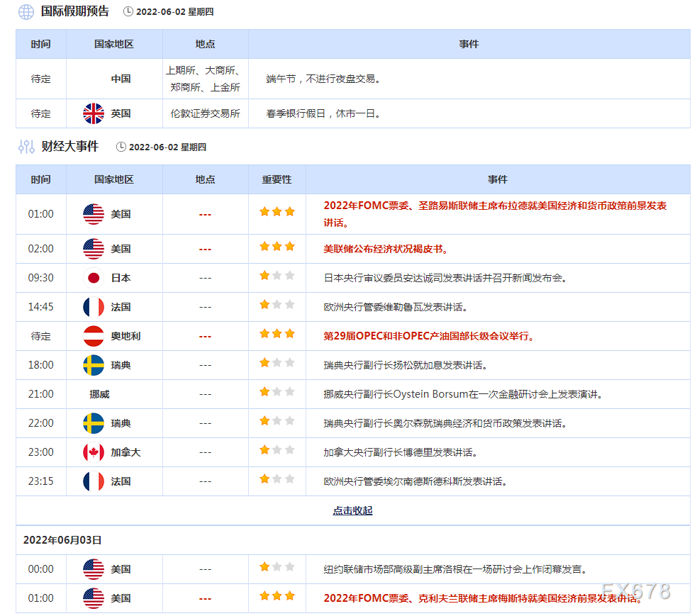Click three-star rating in 梅斯特 row
This screenshot has width=692, height=616.
pyautogui.click(x=277, y=596)
